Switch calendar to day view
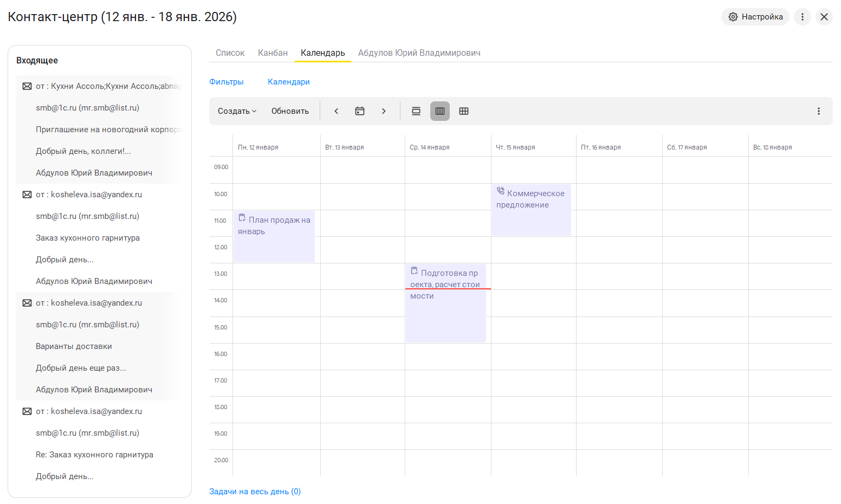The width and height of the screenshot is (841, 504). (x=416, y=111)
